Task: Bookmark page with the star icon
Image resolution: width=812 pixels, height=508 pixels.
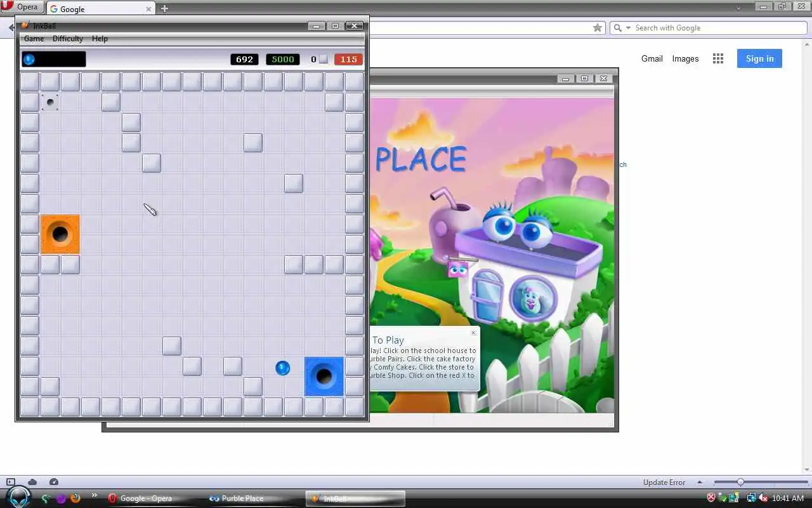Action: click(597, 27)
